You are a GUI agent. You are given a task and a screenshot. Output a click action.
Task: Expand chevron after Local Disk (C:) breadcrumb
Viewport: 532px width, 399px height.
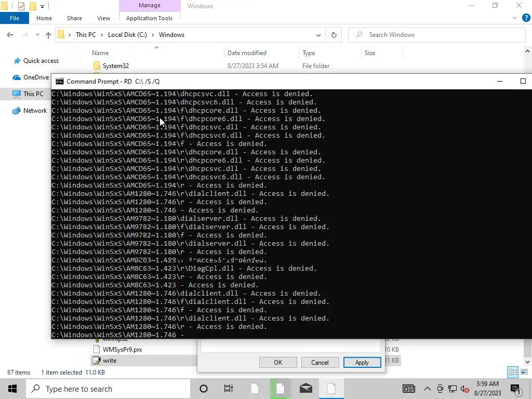coord(153,35)
